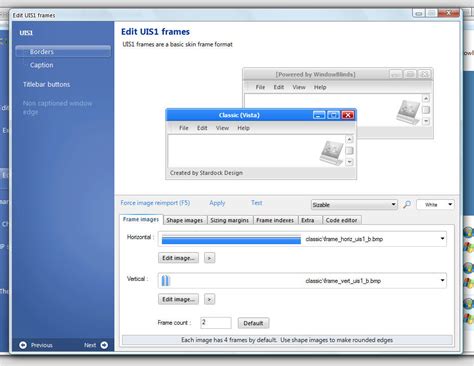Click the arrow button beside Horizontal Edit image
The image size is (474, 366).
click(209, 258)
